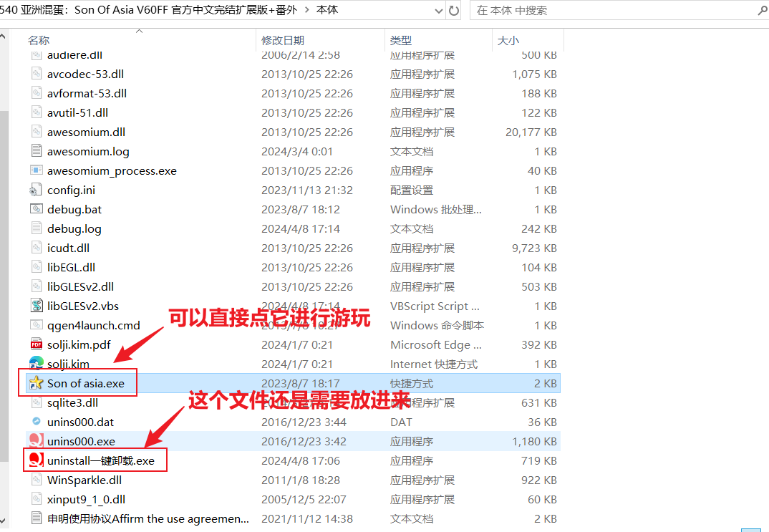
Task: Select the Son of asia.exe file name
Action: click(x=86, y=384)
